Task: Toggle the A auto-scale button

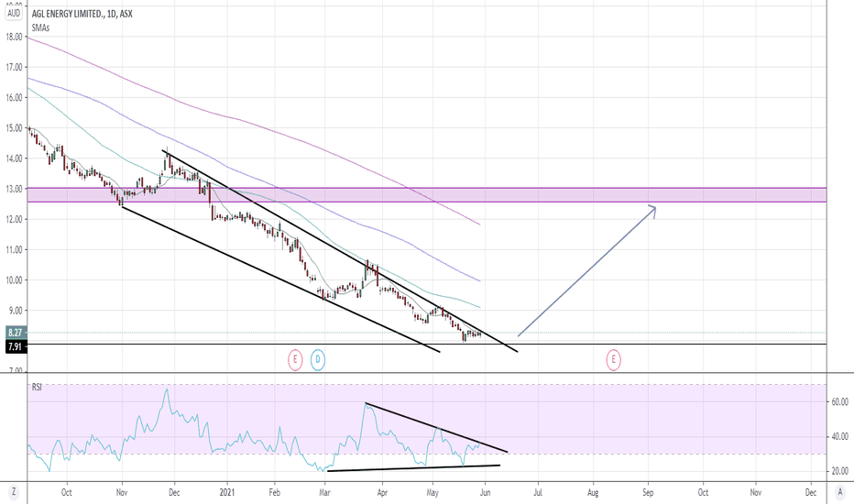Action: pyautogui.click(x=840, y=493)
